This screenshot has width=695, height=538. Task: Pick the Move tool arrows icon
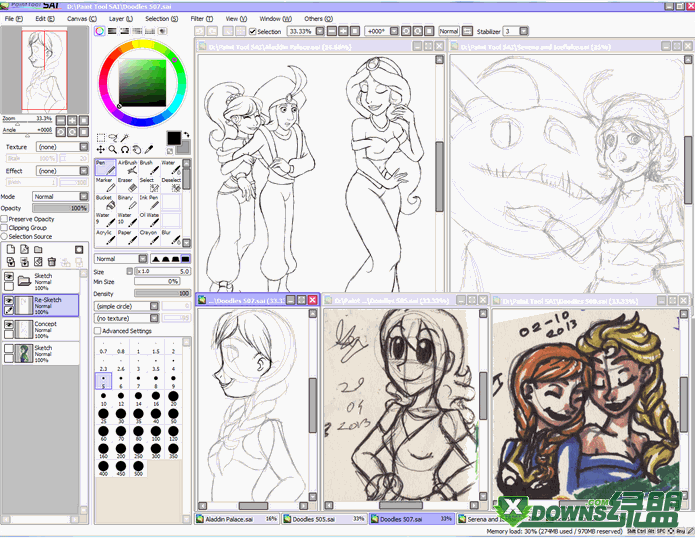[101, 150]
